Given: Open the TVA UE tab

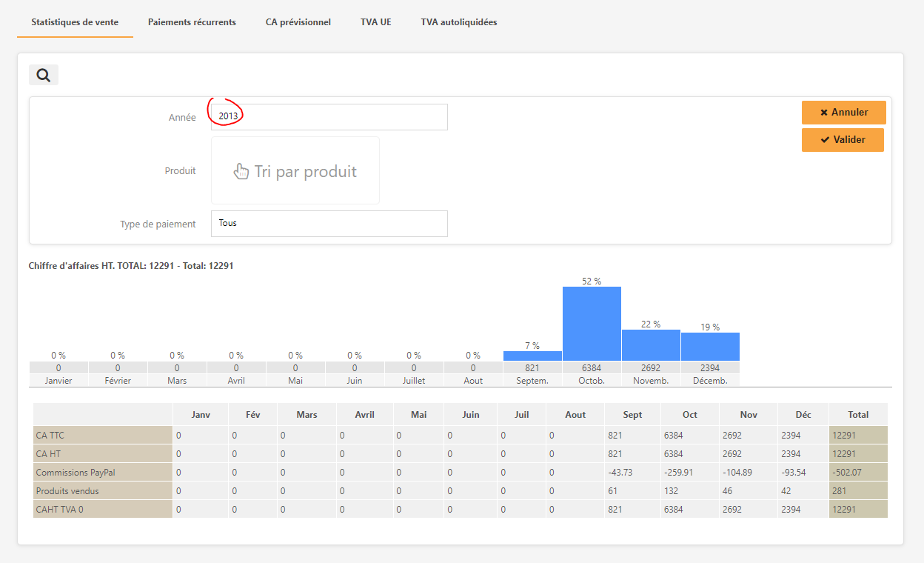Looking at the screenshot, I should [376, 22].
